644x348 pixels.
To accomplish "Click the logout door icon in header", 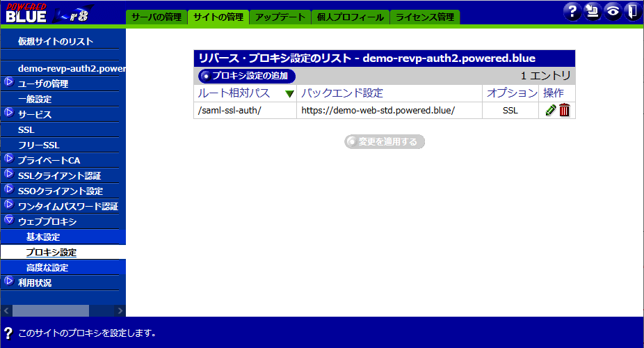I will click(633, 12).
